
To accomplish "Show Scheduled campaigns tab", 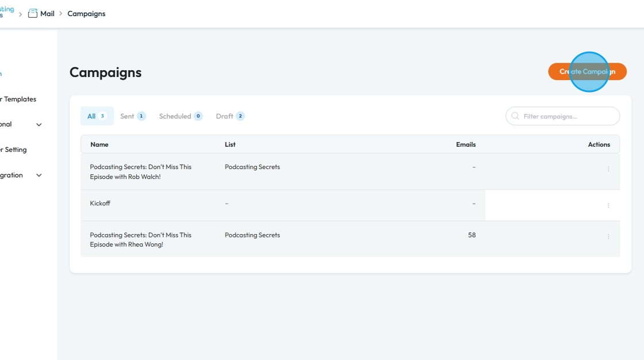I will point(181,116).
